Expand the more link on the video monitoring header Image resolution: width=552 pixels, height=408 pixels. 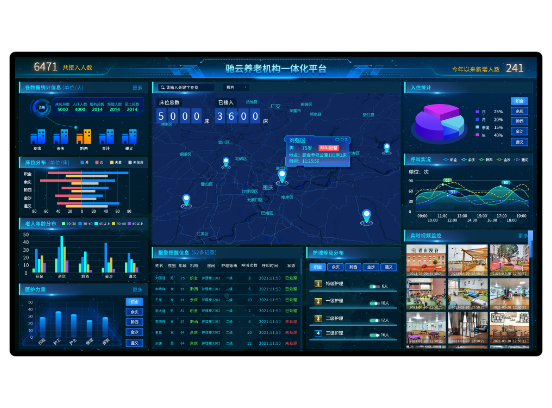523,236
